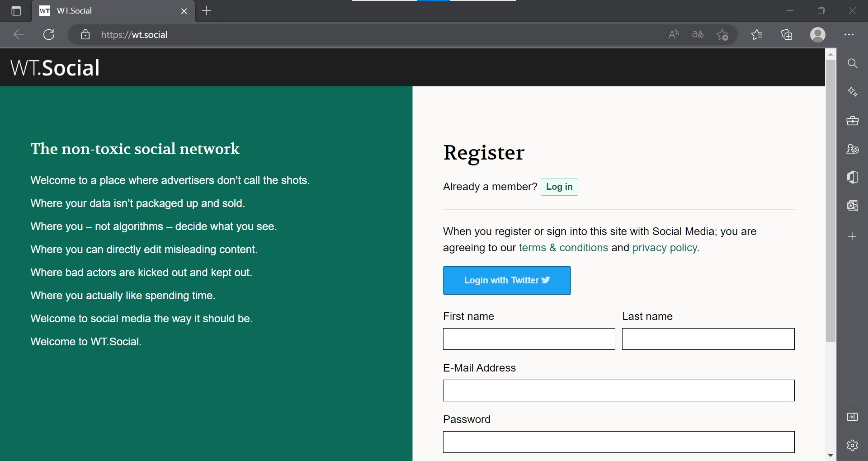Open the Games icon in sidebar
The height and width of the screenshot is (461, 868).
coord(853,149)
